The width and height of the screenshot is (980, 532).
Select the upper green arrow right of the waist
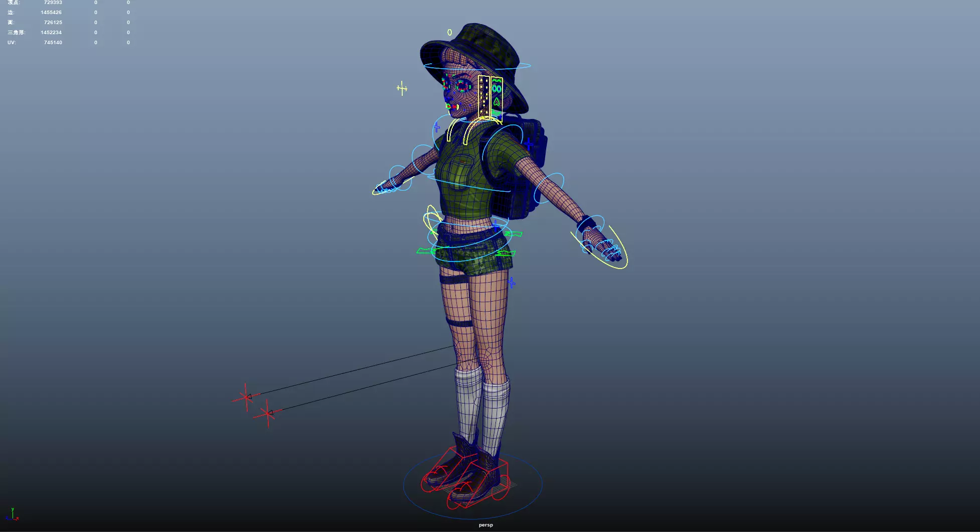[513, 234]
